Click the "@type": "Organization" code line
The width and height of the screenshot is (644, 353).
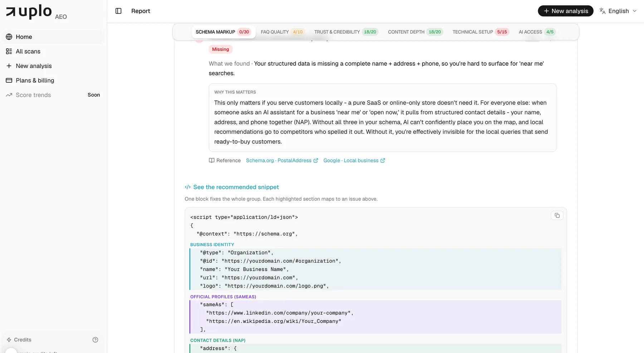pos(237,253)
